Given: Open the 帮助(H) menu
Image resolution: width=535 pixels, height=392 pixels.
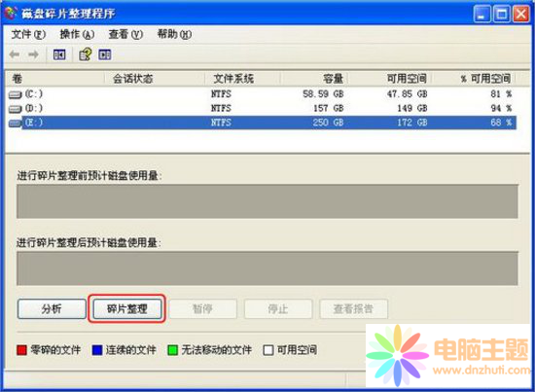Looking at the screenshot, I should pyautogui.click(x=174, y=34).
